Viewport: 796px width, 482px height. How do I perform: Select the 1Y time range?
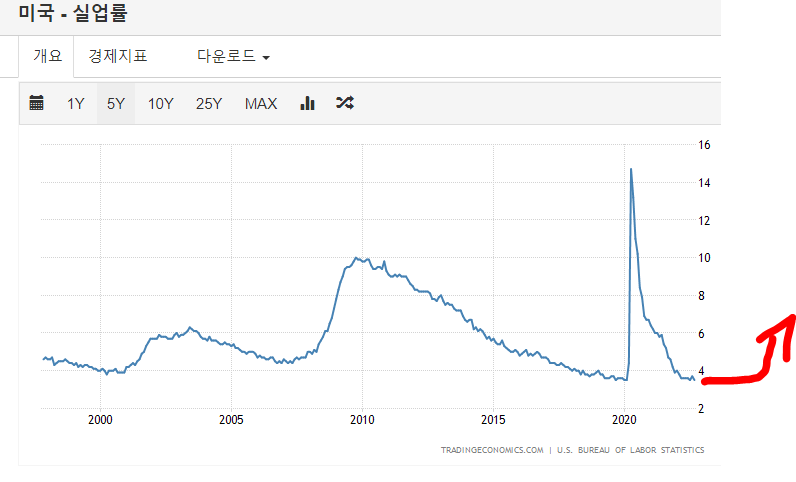pyautogui.click(x=76, y=104)
